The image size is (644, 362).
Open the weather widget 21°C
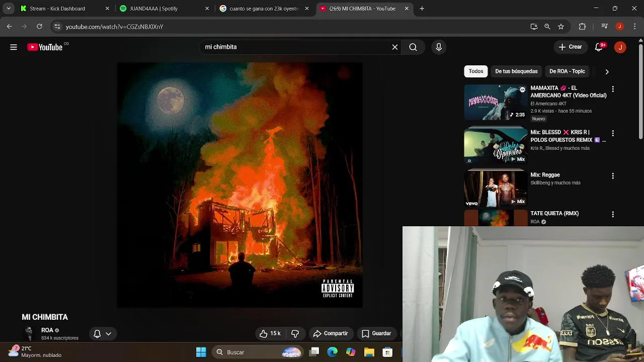tap(35, 351)
